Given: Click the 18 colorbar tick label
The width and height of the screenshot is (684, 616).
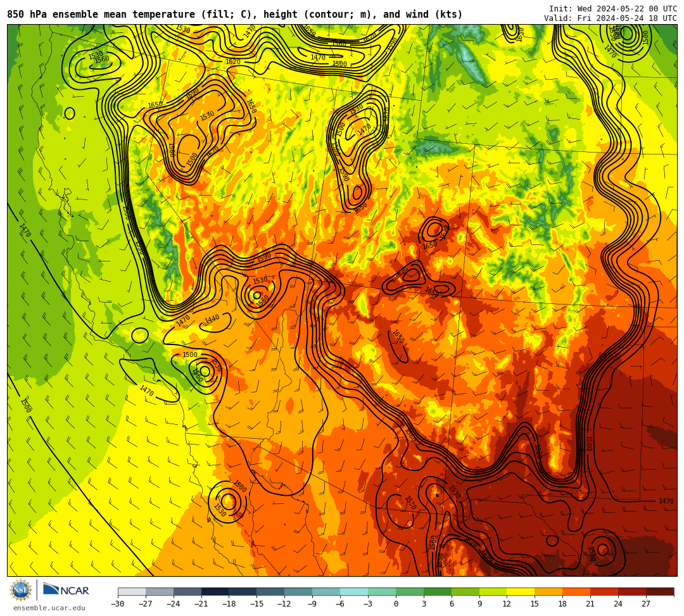Looking at the screenshot, I should tap(563, 604).
